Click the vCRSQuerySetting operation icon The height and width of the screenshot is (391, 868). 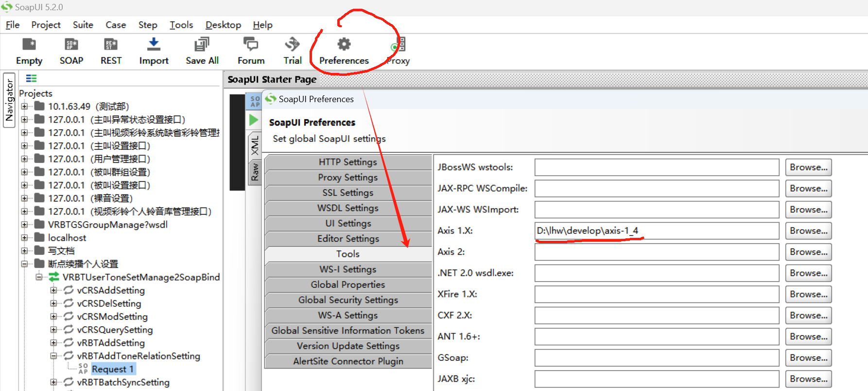[x=69, y=330]
